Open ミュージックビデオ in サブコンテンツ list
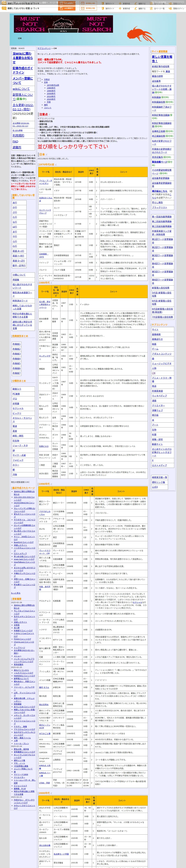This screenshot has width=186, height=868. 162,364
